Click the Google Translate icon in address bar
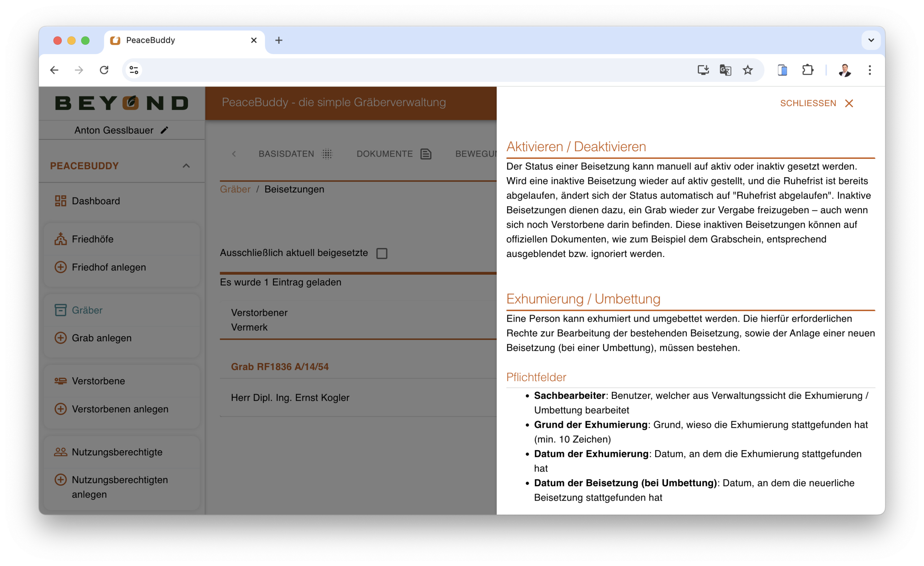Screen dimensions: 924x566 (x=725, y=70)
